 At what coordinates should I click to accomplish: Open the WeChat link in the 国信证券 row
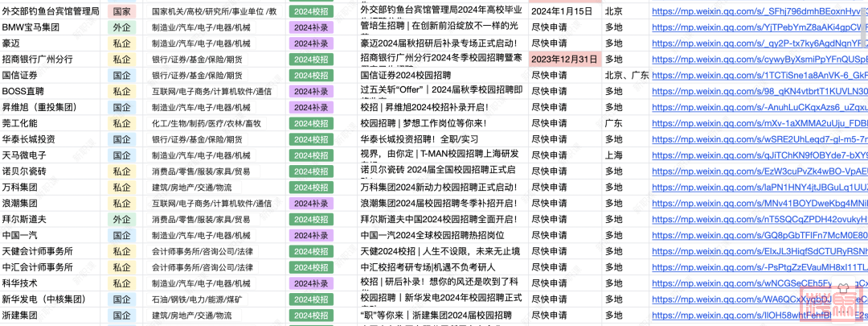coord(759,75)
